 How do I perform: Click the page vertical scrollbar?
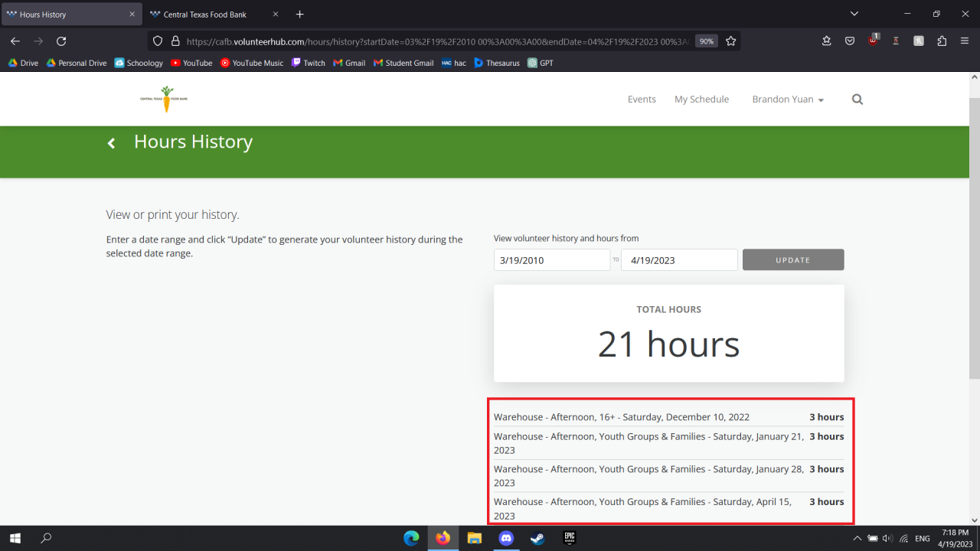[975, 237]
